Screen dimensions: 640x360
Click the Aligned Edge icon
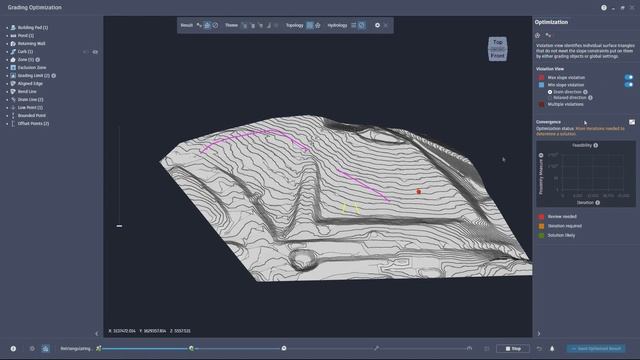(x=13, y=83)
